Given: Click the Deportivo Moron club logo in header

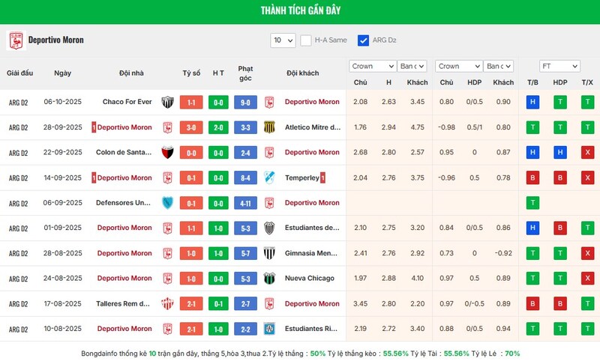Looking at the screenshot, I should [15, 40].
